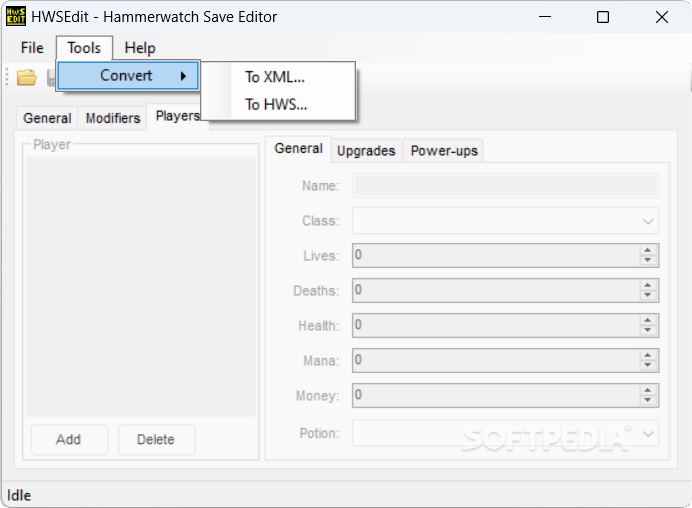This screenshot has height=508, width=692.
Task: Switch to the Modifiers tab
Action: (x=113, y=118)
